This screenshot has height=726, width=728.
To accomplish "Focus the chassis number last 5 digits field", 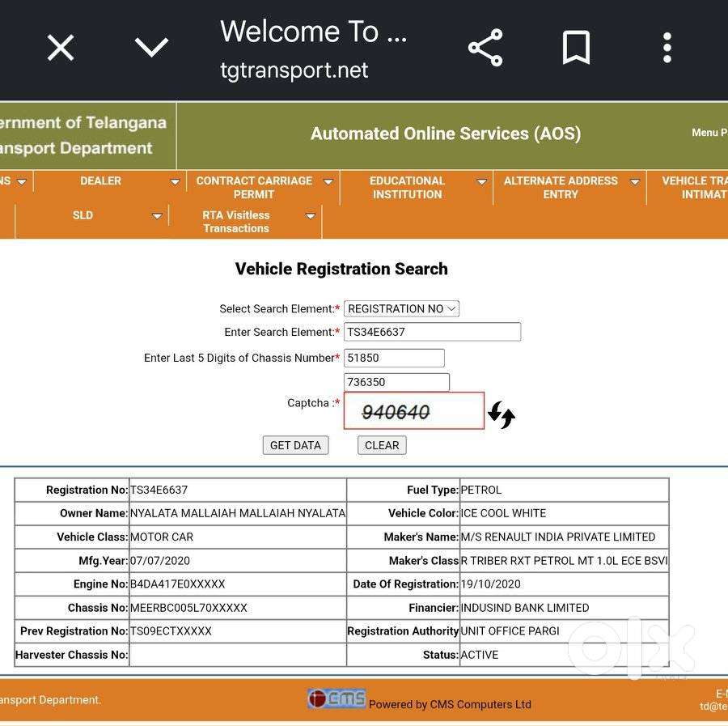I will click(x=394, y=358).
